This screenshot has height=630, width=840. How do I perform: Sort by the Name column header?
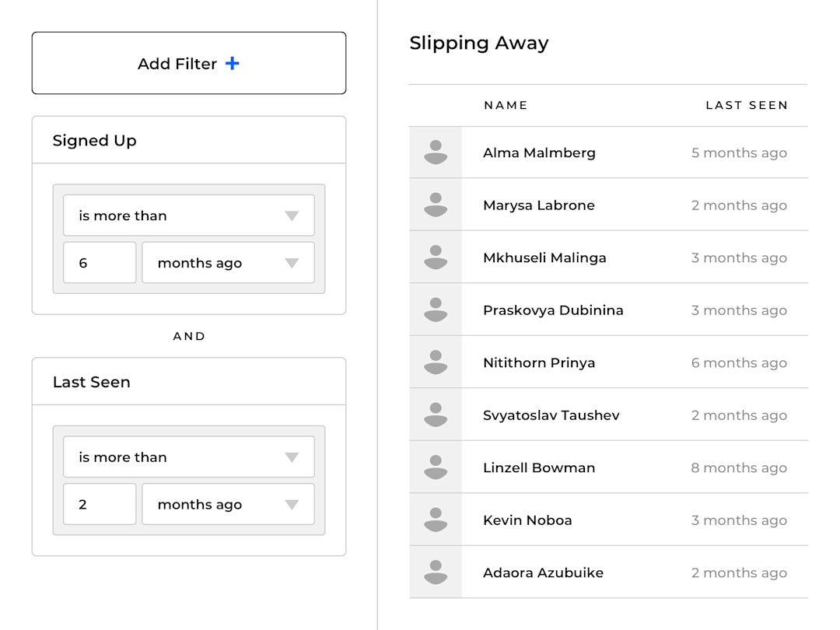click(506, 105)
